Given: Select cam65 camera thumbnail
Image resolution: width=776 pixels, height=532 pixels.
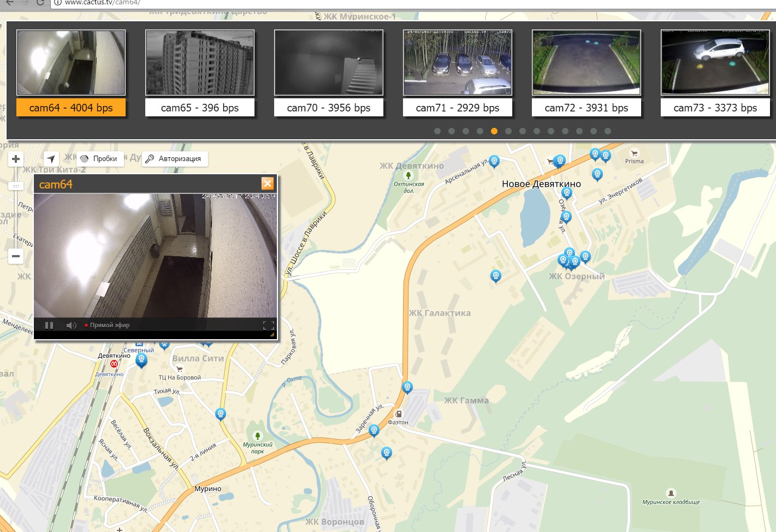Looking at the screenshot, I should point(200,63).
